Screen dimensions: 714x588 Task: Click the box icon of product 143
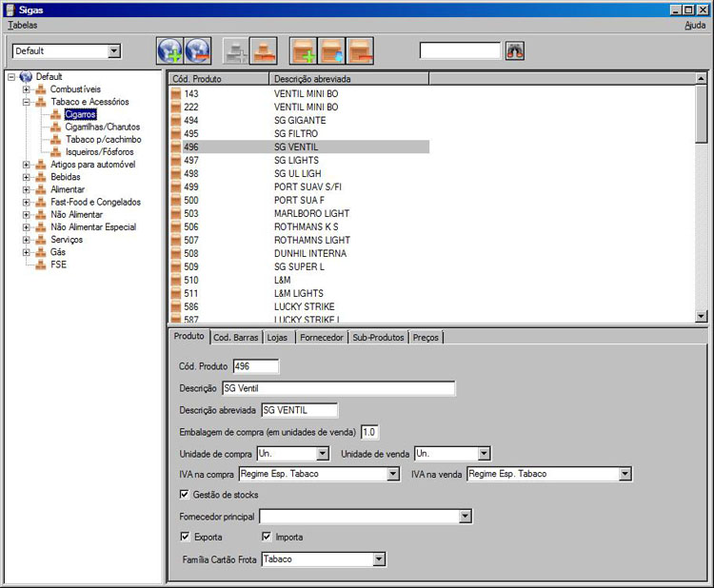(x=176, y=94)
